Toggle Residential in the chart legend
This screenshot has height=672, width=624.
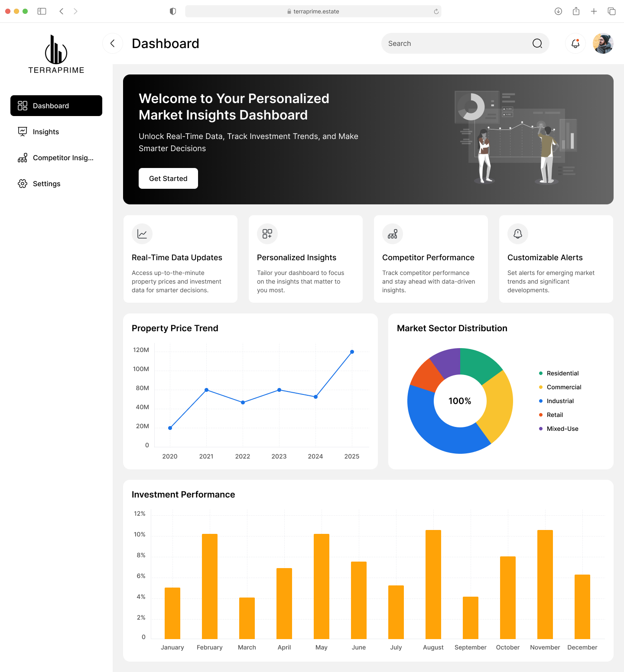coord(559,373)
